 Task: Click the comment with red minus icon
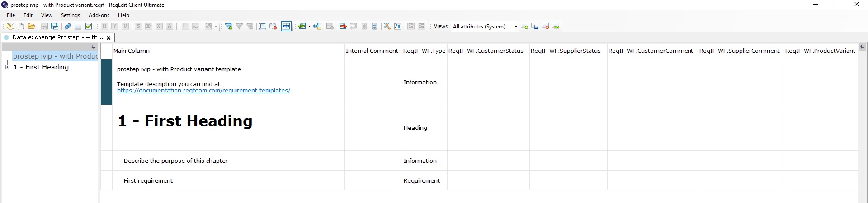273,26
